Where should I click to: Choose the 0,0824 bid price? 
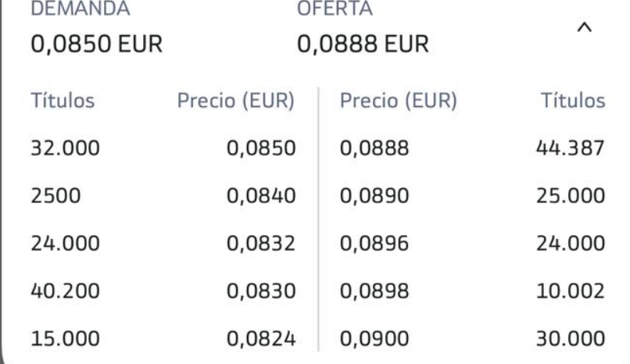(x=260, y=339)
